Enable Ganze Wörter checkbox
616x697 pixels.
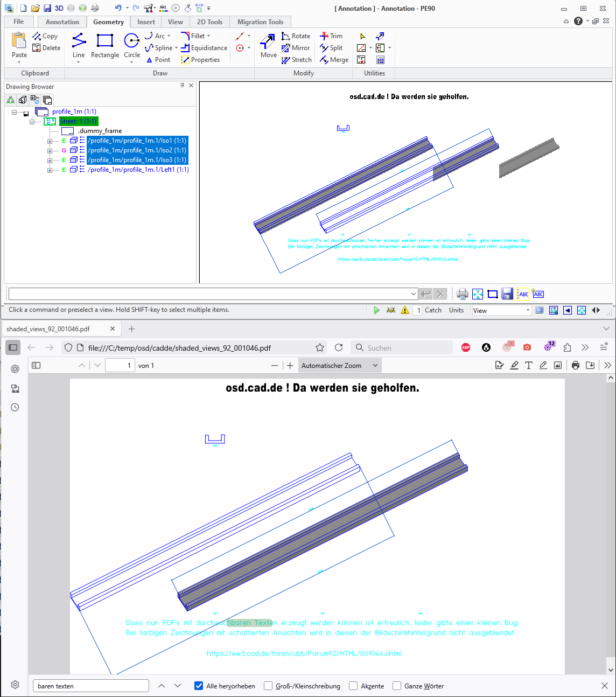pyautogui.click(x=397, y=686)
